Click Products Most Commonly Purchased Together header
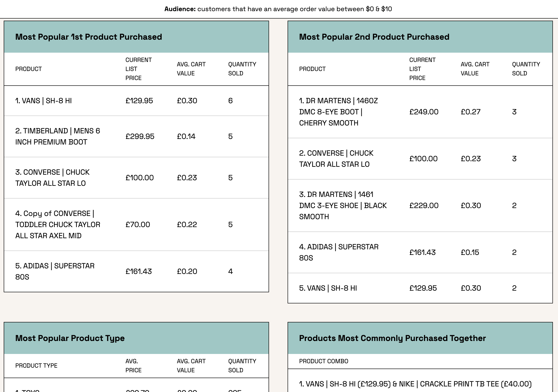The image size is (558, 392). point(392,338)
